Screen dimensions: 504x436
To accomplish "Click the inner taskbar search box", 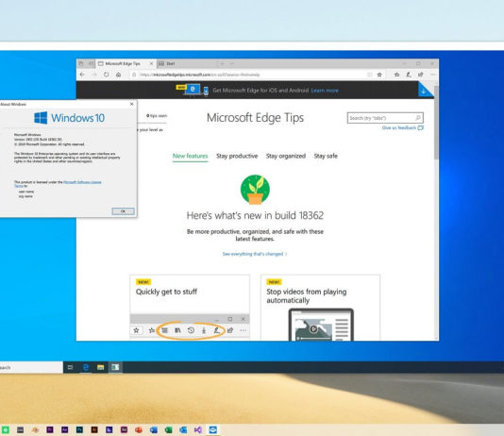I will click(31, 367).
